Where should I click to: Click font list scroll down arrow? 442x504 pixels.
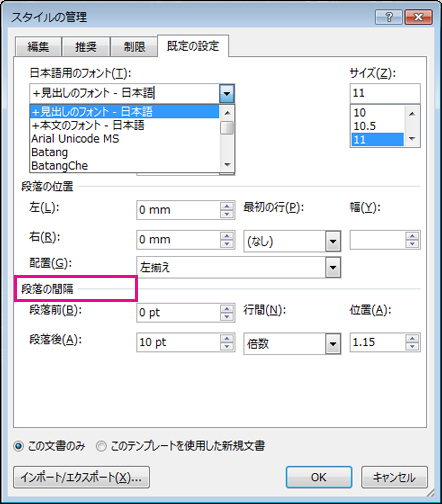pos(227,164)
